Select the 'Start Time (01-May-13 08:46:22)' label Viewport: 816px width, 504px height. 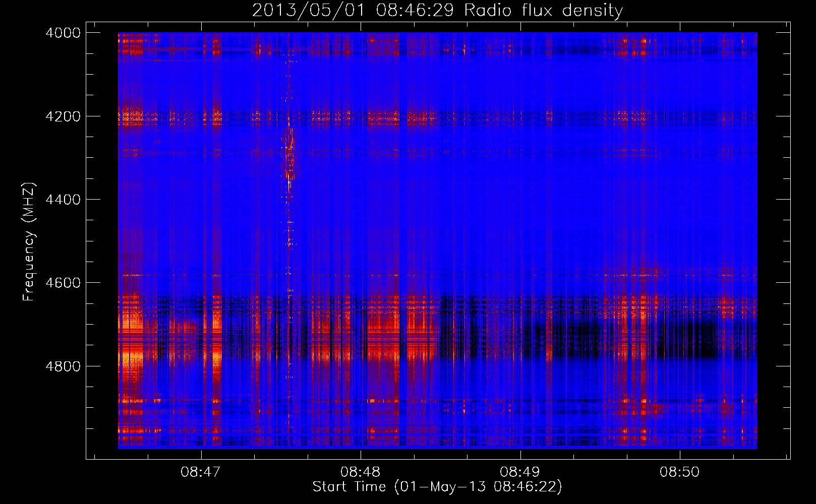click(x=437, y=487)
